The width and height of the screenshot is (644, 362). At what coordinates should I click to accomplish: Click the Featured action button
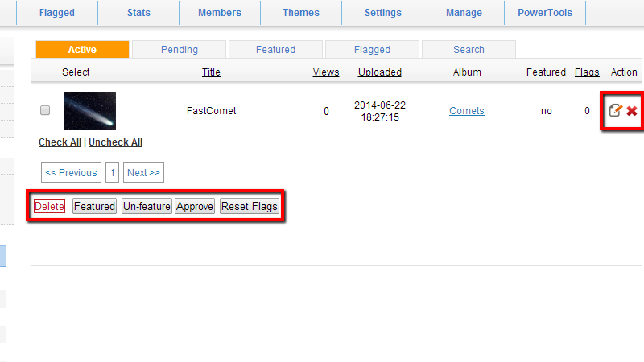click(x=94, y=206)
